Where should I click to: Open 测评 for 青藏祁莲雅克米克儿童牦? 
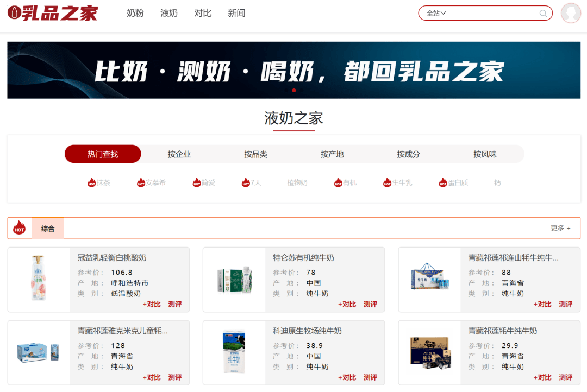(x=175, y=377)
